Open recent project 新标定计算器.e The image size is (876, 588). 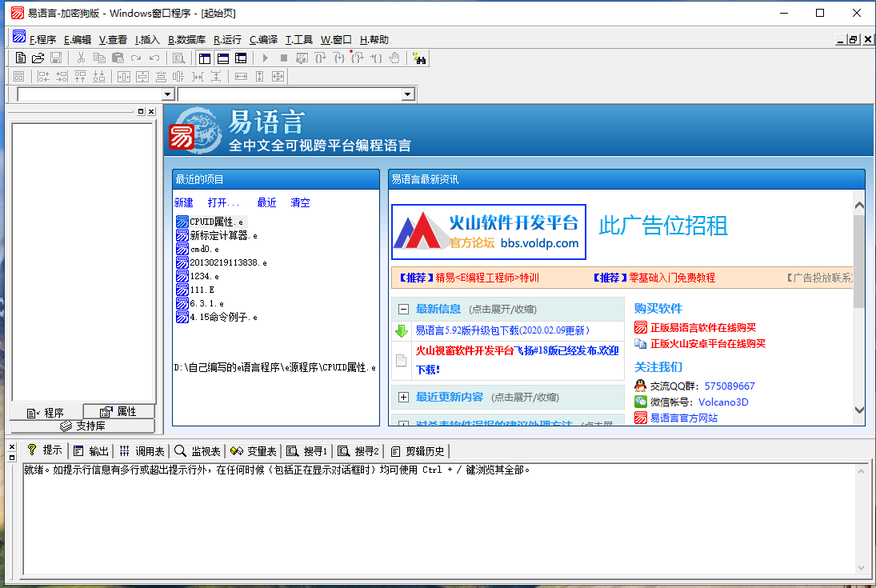coord(217,235)
